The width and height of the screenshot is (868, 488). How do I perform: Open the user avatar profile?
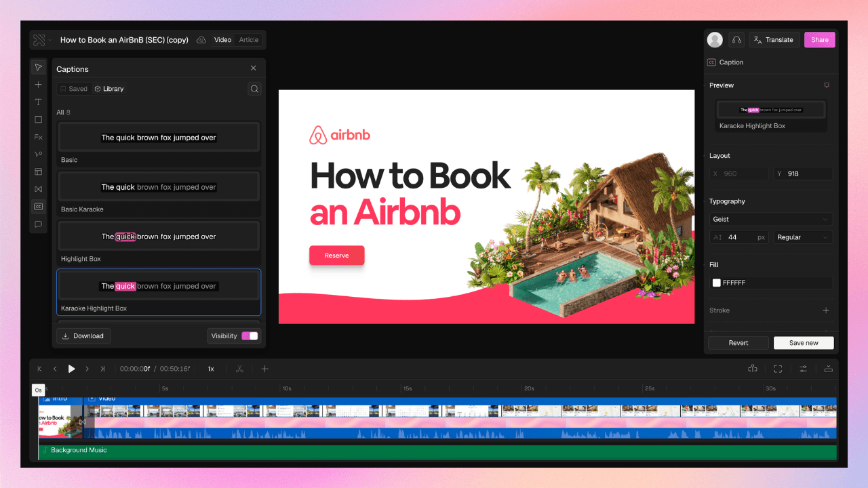coord(715,40)
